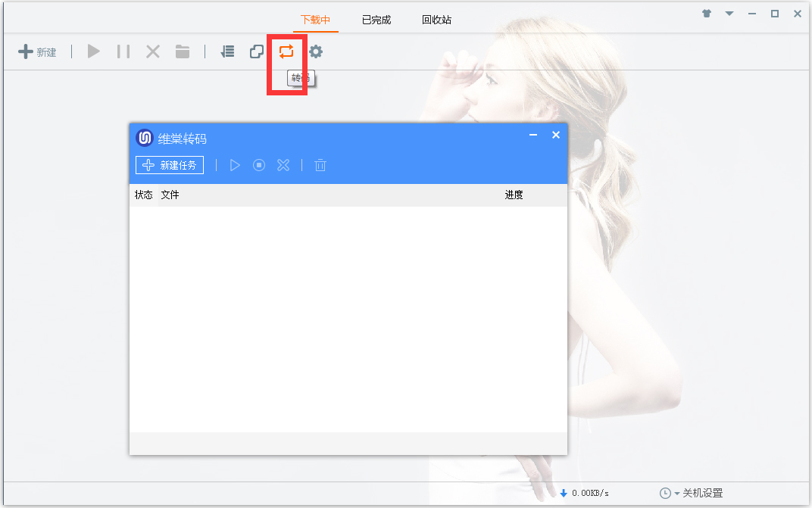Screen dimensions: 812x508
Task: Stop transcoding with the circle stop icon
Action: [259, 165]
